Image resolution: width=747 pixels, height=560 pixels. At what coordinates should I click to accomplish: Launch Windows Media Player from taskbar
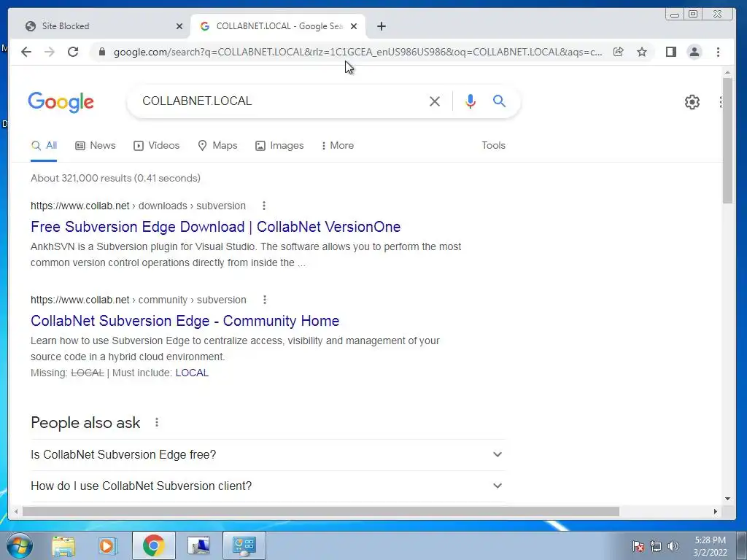[x=108, y=545]
